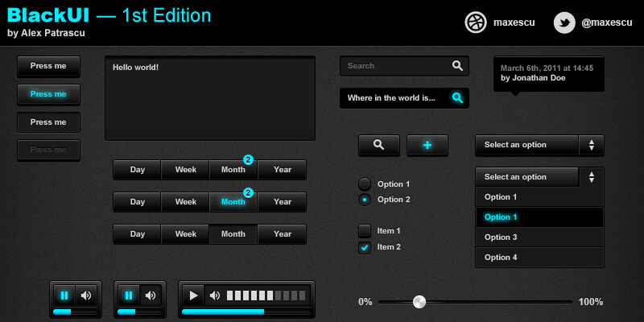Image resolution: width=644 pixels, height=322 pixels.
Task: Select Year in the row with the glowing Month
Action: pos(283,202)
